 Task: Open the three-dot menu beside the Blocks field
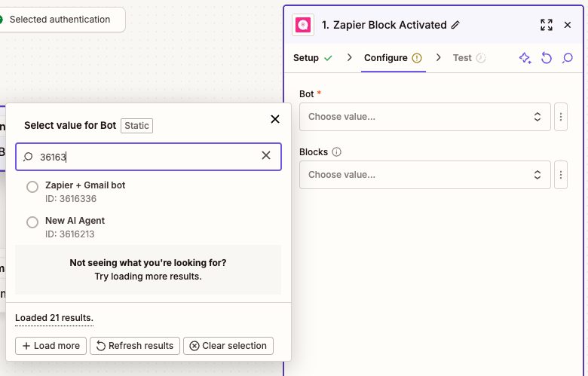(560, 175)
